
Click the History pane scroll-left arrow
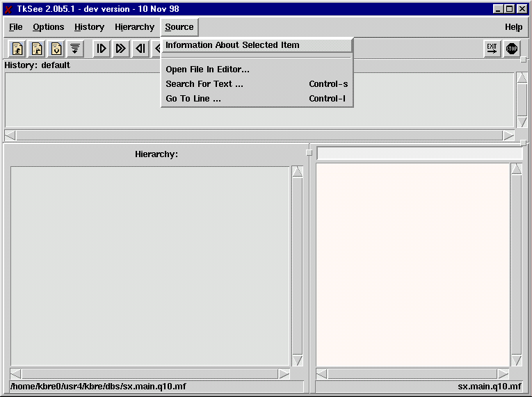click(10, 136)
